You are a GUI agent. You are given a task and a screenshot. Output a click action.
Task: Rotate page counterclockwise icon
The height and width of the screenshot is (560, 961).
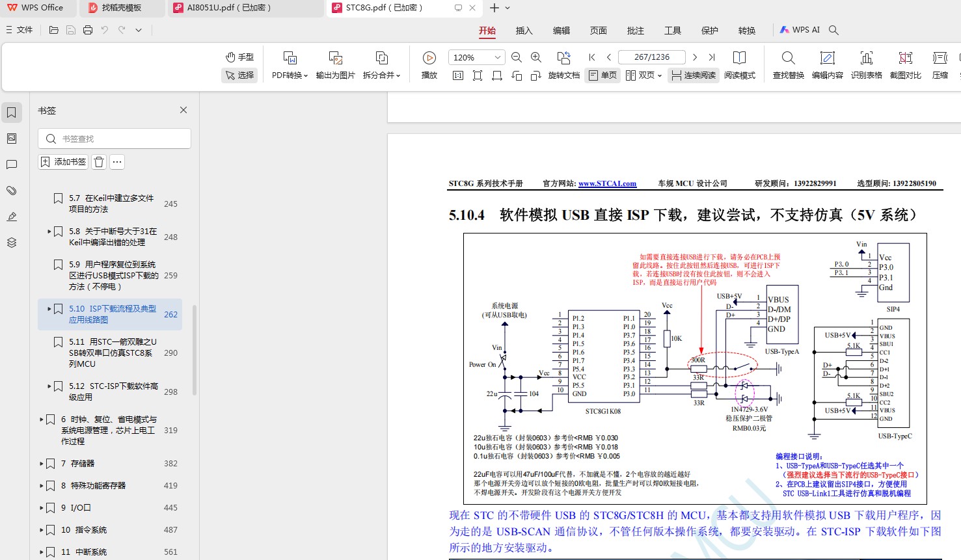pos(517,75)
